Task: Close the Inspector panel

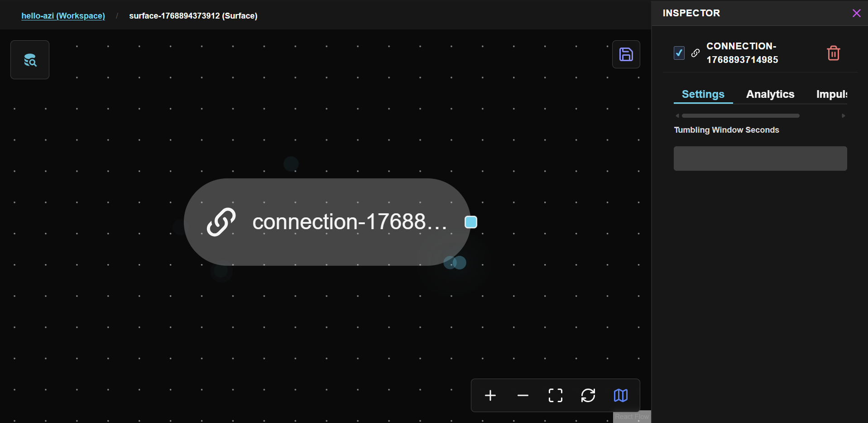Action: point(856,13)
